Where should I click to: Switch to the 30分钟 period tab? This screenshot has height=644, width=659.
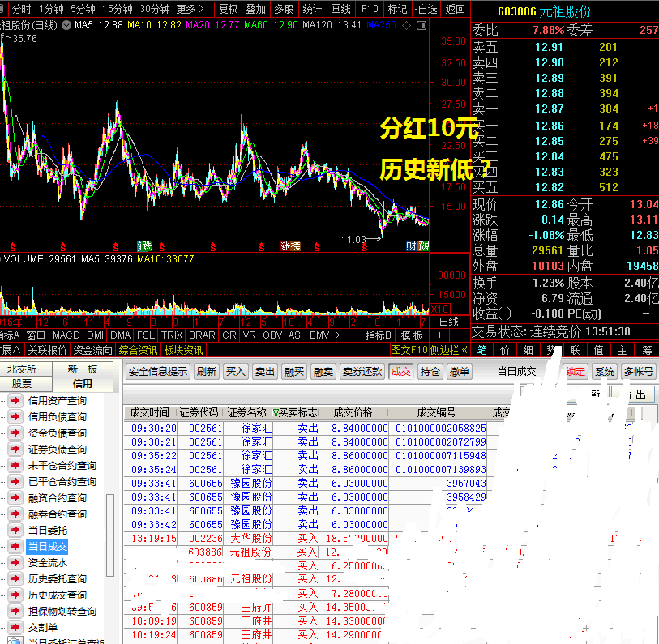pyautogui.click(x=155, y=9)
